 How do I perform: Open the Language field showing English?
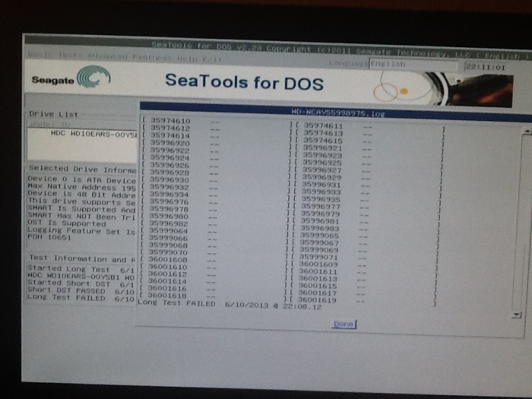click(x=413, y=65)
